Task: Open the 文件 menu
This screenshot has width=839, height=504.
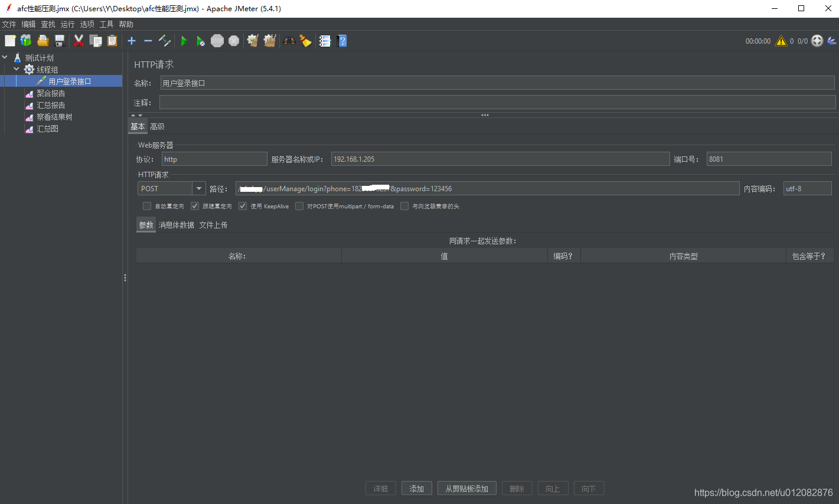Action: (x=9, y=24)
